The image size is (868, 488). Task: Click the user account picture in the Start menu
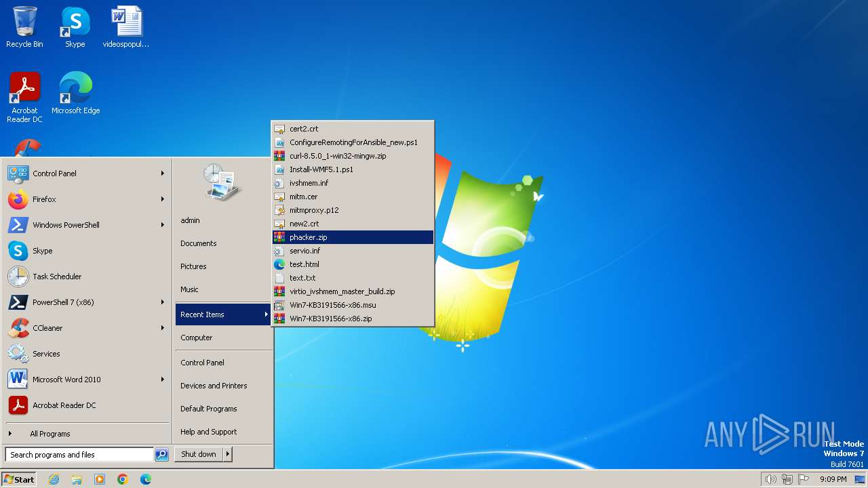pos(222,182)
